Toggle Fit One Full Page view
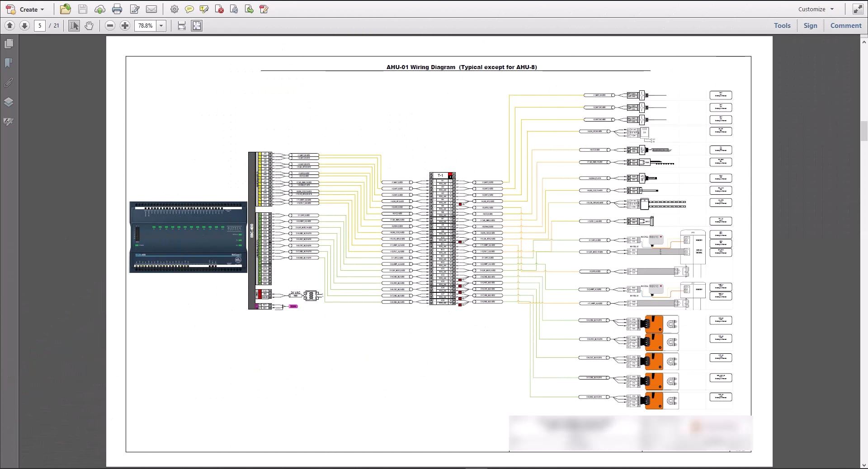The image size is (868, 469). 196,26
